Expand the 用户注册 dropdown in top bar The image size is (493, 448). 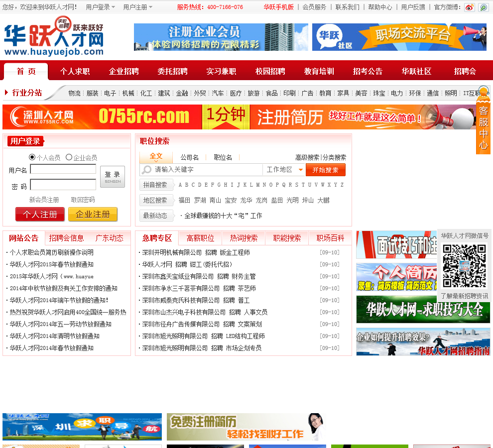click(x=138, y=7)
